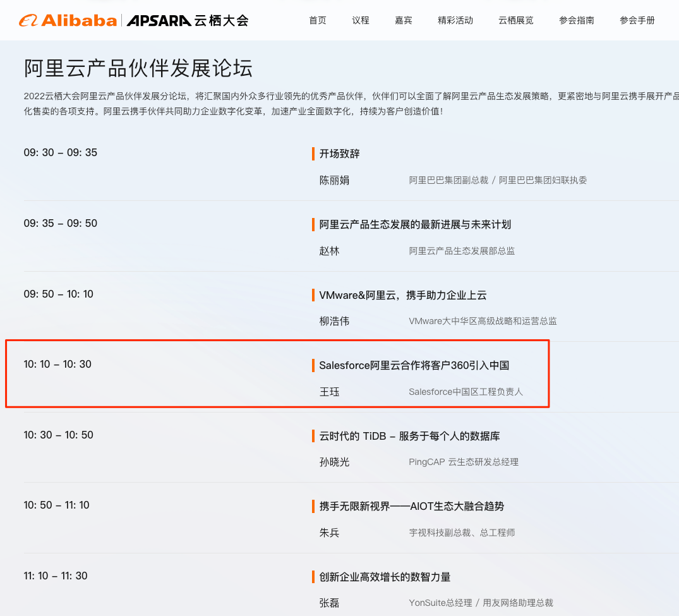Select the 10: 10 – 10: 30 time slot
Screen dimensions: 679x616
point(57,364)
